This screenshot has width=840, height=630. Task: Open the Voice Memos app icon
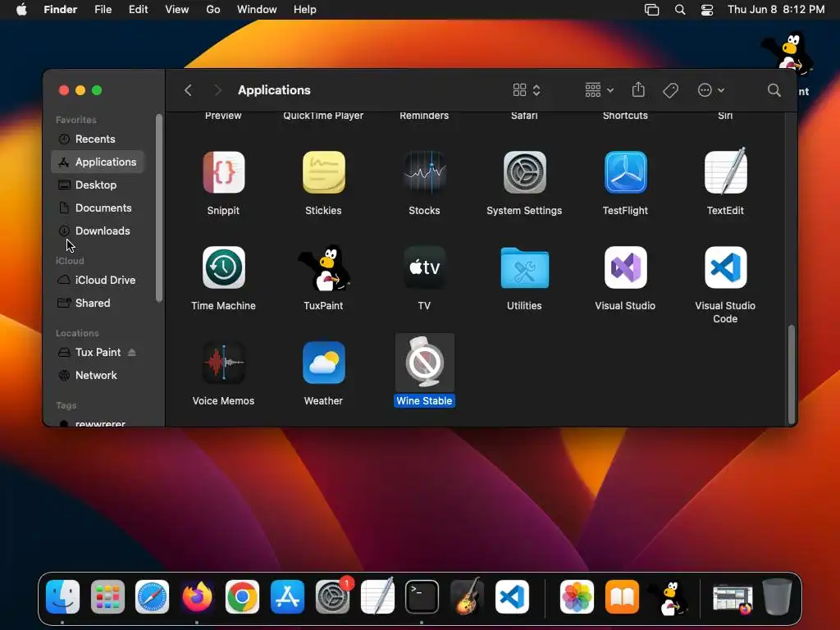click(223, 363)
